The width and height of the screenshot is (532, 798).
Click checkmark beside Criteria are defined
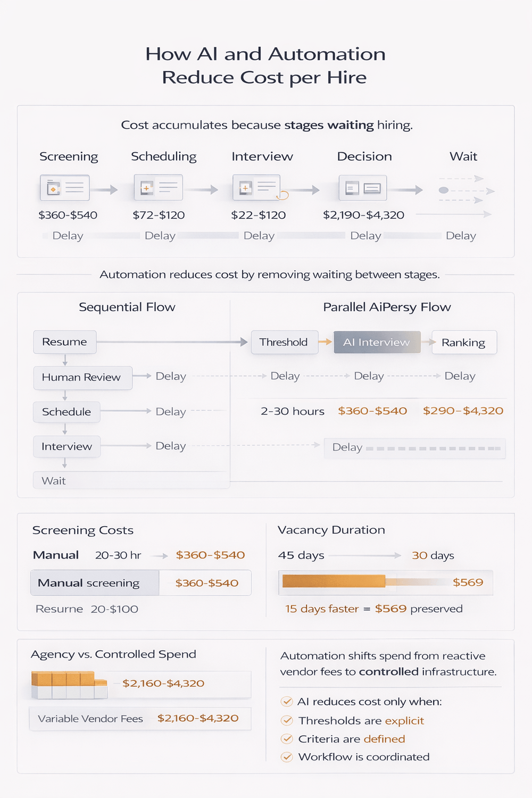click(287, 738)
